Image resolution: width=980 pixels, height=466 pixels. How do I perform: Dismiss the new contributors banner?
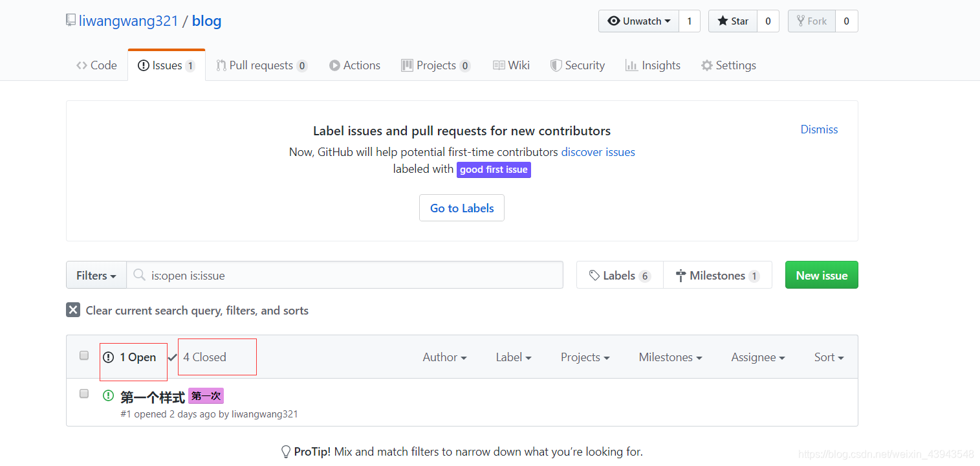pos(819,129)
